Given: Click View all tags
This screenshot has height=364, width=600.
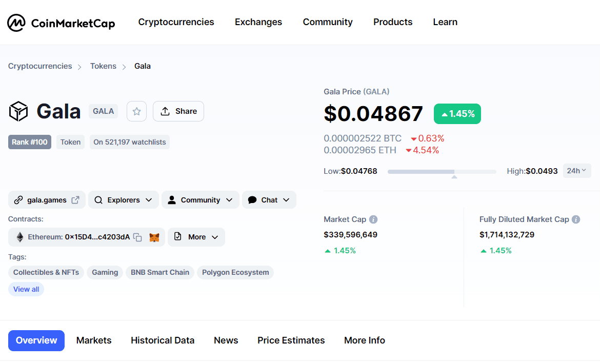Looking at the screenshot, I should click(x=26, y=289).
